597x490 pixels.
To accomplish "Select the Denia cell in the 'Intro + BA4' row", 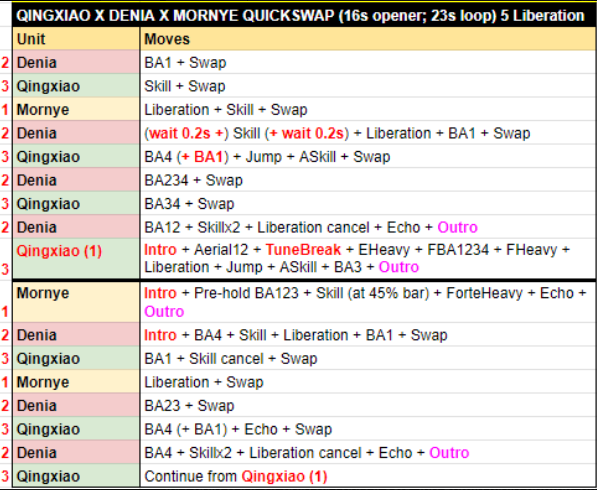I will pyautogui.click(x=76, y=335).
